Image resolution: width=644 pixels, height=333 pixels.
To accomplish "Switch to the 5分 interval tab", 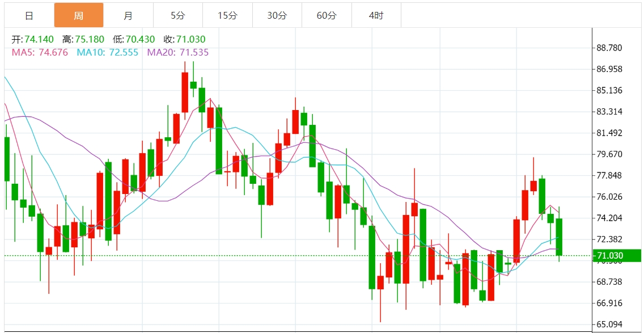I will (178, 16).
